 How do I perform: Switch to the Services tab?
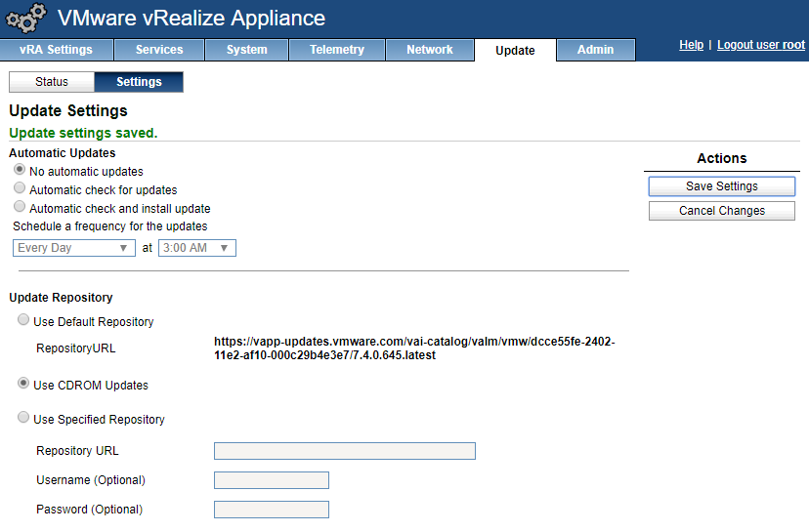(x=159, y=50)
